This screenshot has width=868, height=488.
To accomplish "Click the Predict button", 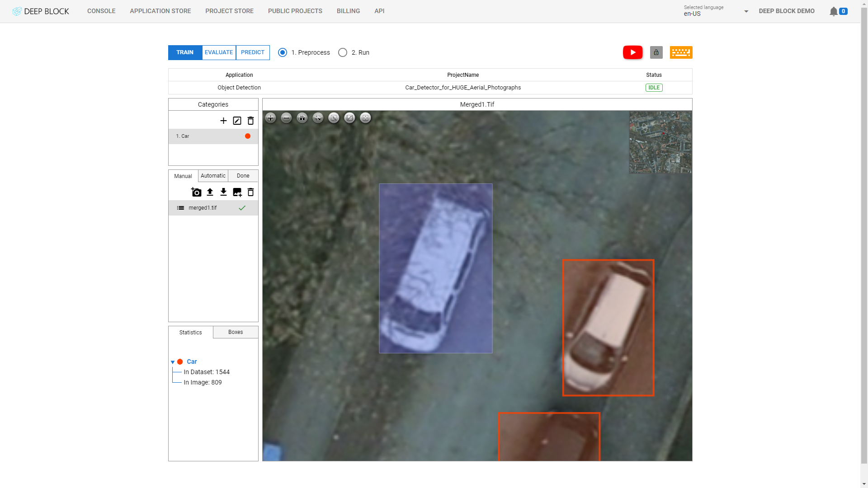I will tap(252, 52).
